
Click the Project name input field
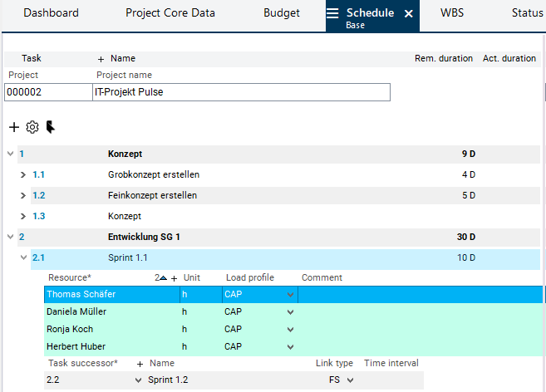tap(240, 92)
